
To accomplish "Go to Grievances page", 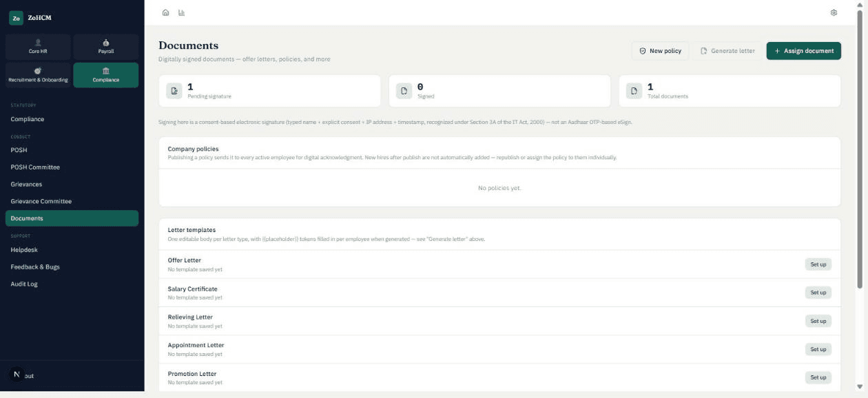I will 72,185.
